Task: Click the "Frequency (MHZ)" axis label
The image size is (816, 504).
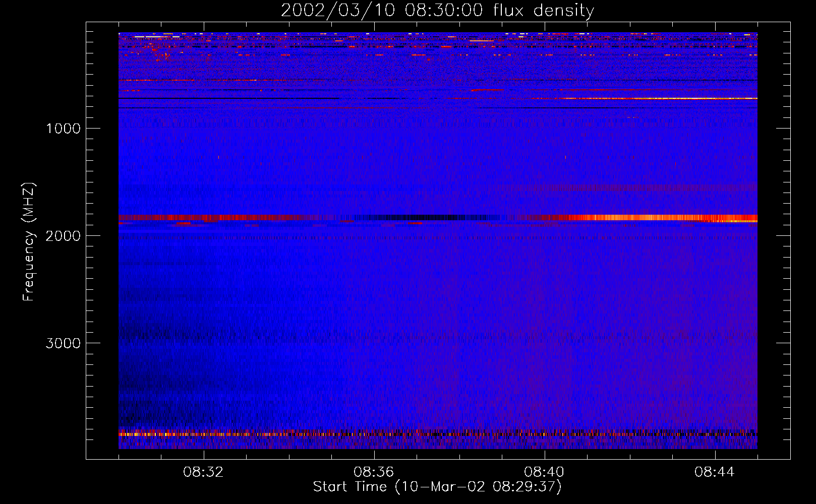Action: (29, 242)
